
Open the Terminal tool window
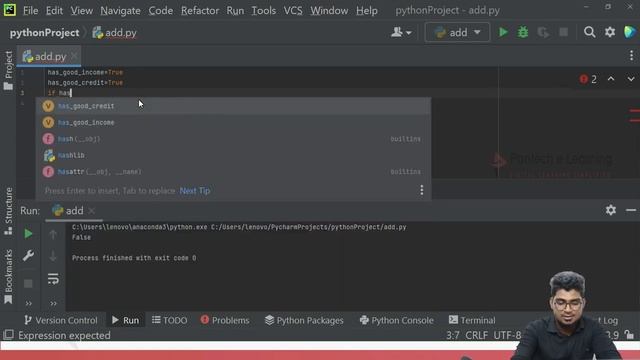point(472,320)
